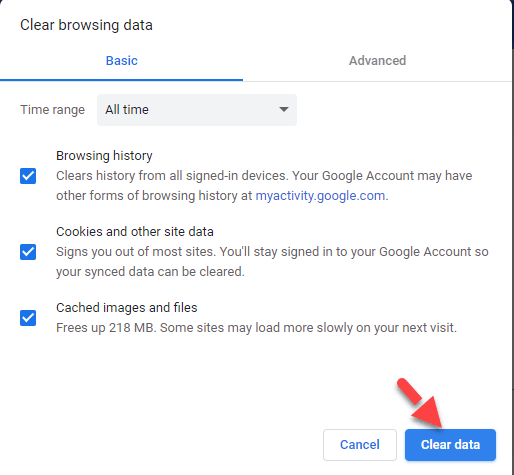Click the Cancel button
Screen dimensions: 514x475
pos(360,445)
